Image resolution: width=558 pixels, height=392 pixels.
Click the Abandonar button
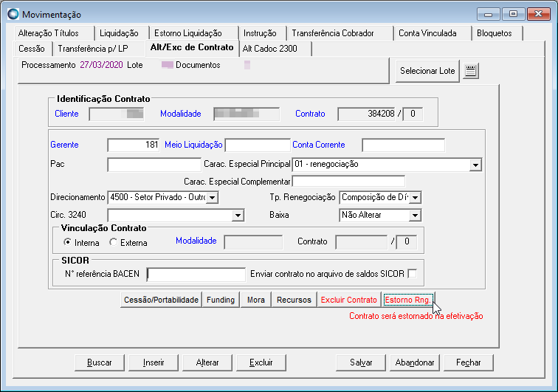point(415,362)
